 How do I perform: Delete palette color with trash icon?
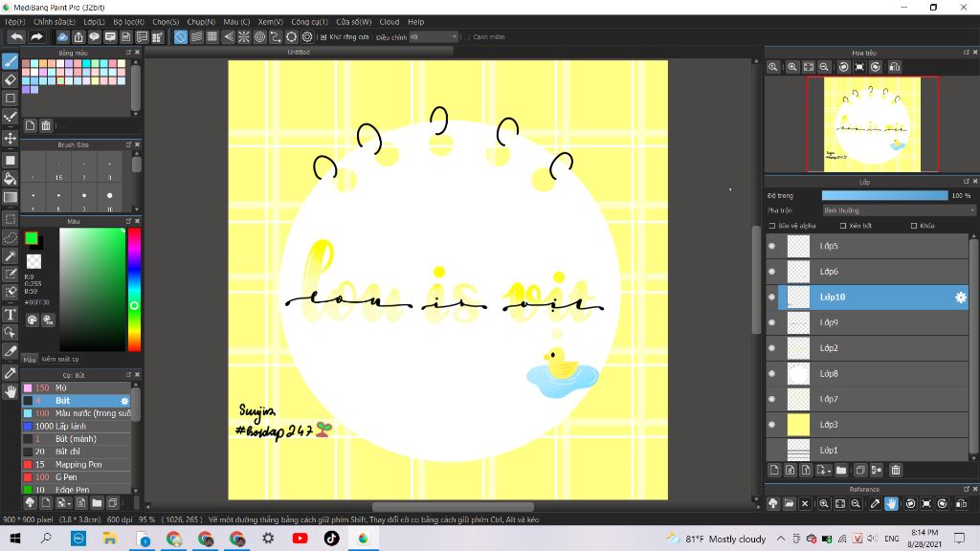click(x=46, y=125)
